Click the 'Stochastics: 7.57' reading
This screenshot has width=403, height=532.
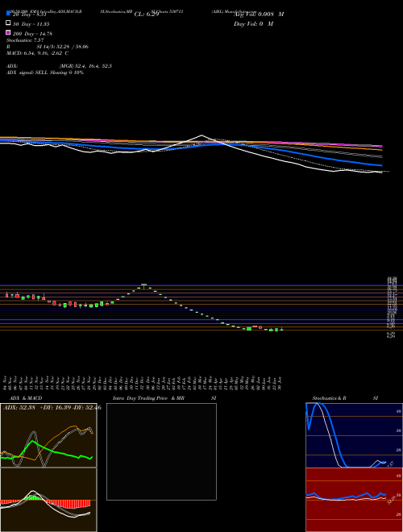pyautogui.click(x=25, y=40)
